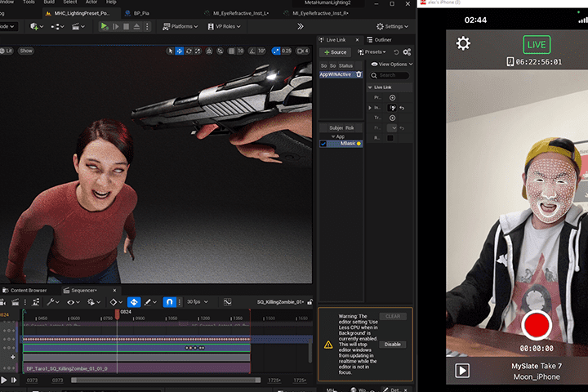Open the iPhone Live Link Face settings gear
Viewport: 588px width, 392px height.
click(x=463, y=43)
